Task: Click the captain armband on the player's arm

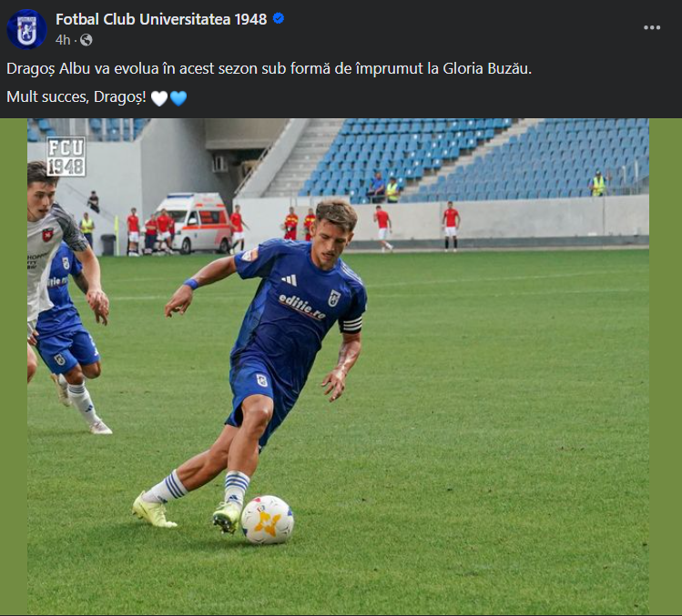Action: point(351,324)
